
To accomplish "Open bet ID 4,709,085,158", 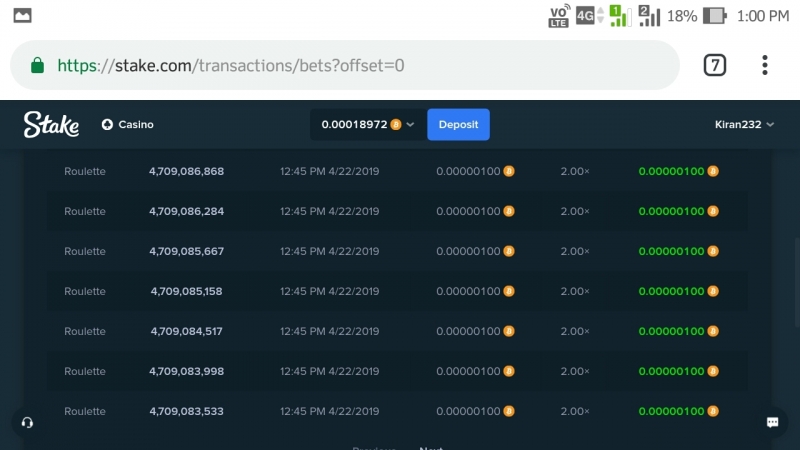I will [186, 291].
